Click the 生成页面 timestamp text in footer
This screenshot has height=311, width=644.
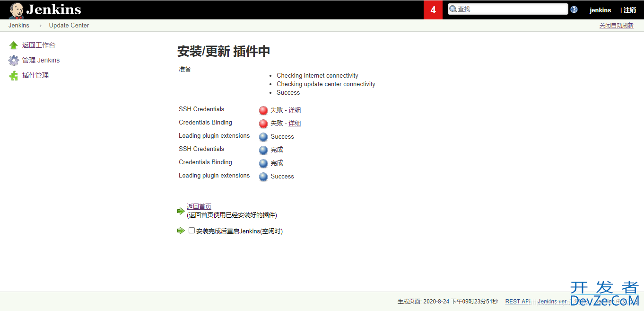coord(447,302)
